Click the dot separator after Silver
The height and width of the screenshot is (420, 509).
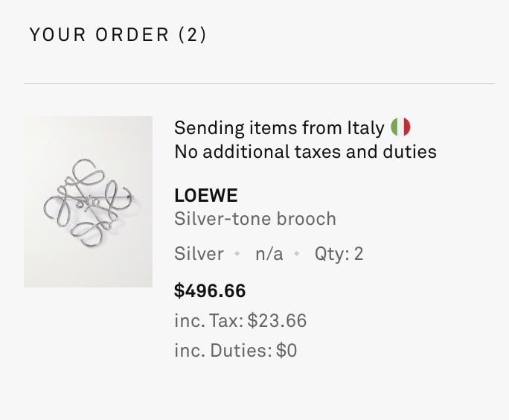coord(237,254)
